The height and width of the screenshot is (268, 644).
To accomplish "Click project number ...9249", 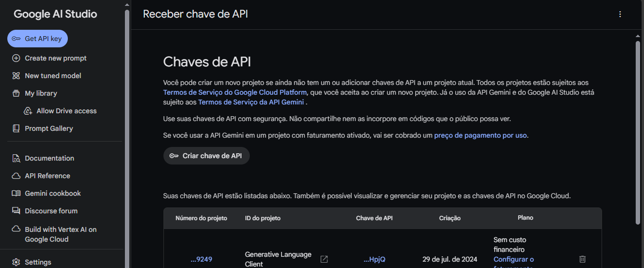I will coord(201,259).
